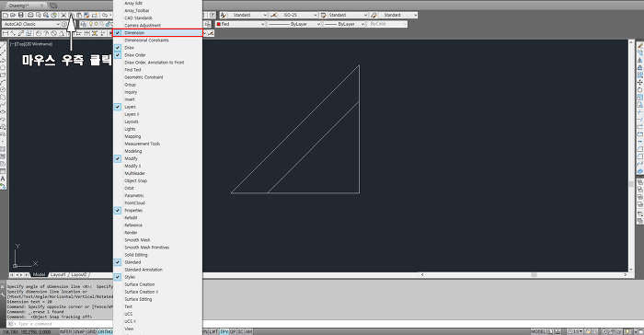Click the Save icon in Standard toolbar
This screenshot has width=644, height=335.
[20, 15]
